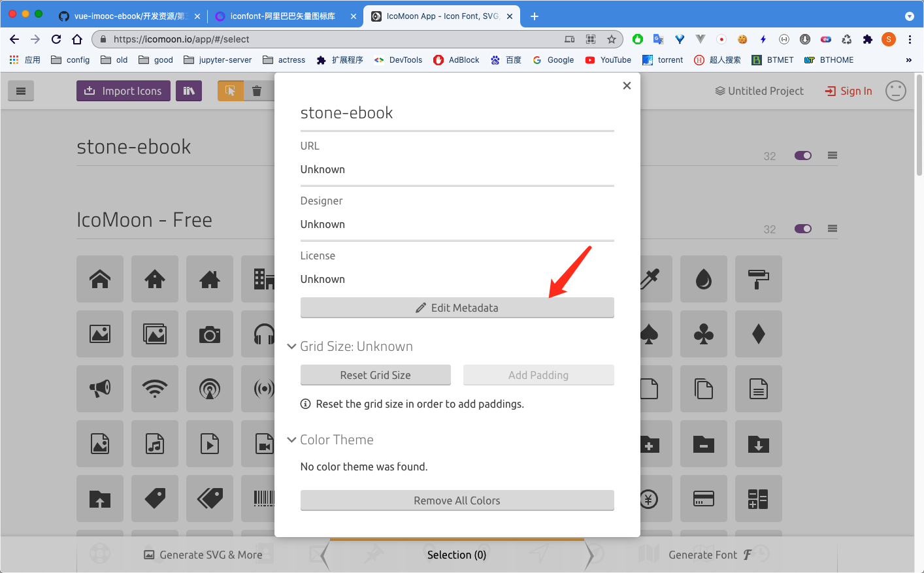Select the podcast icon
Viewport: 924px width, 573px height.
coord(210,389)
